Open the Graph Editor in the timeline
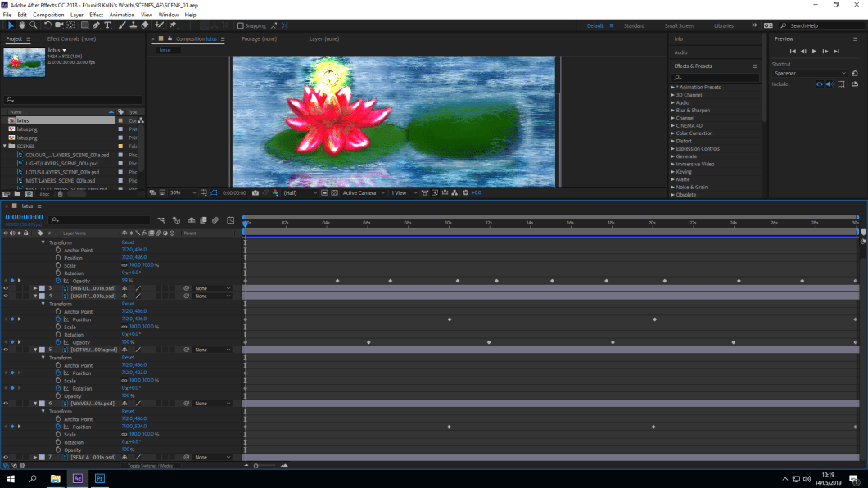 tap(230, 220)
